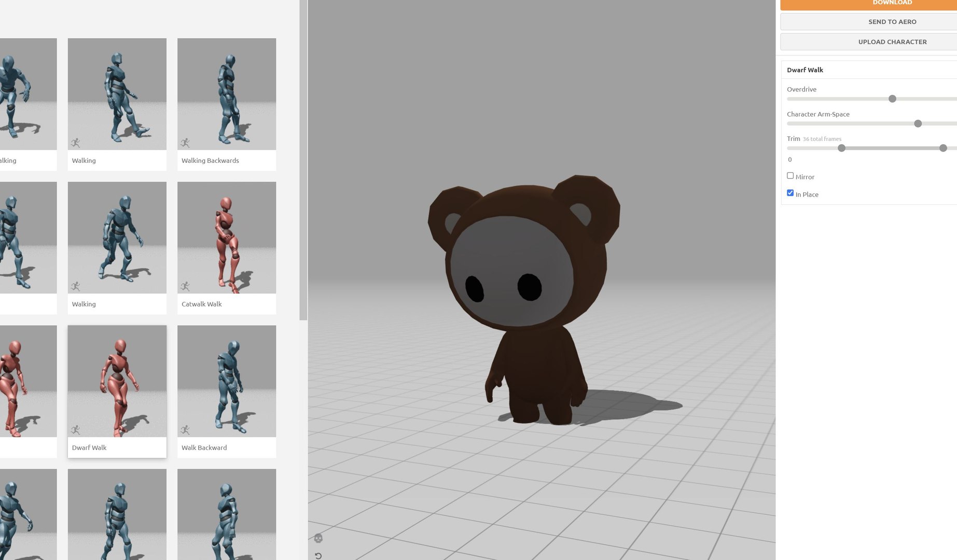Click the Dwarf Walk panel title
957x560 pixels.
(x=805, y=70)
